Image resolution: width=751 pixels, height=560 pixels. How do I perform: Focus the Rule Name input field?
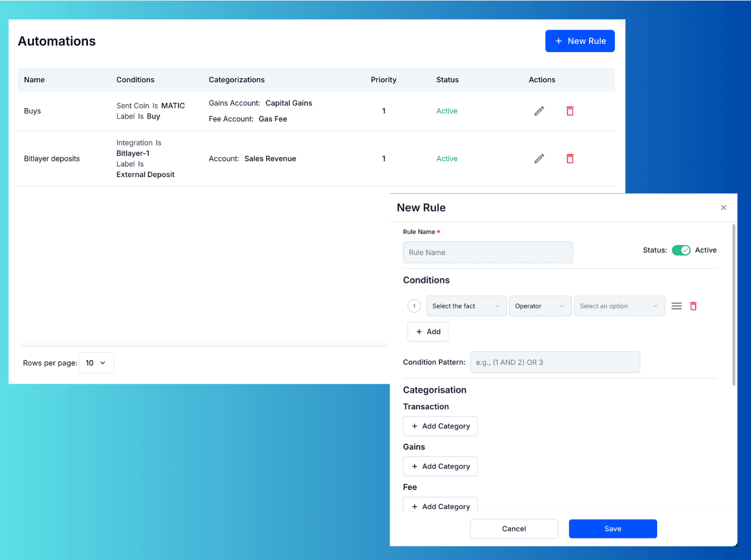coord(488,253)
